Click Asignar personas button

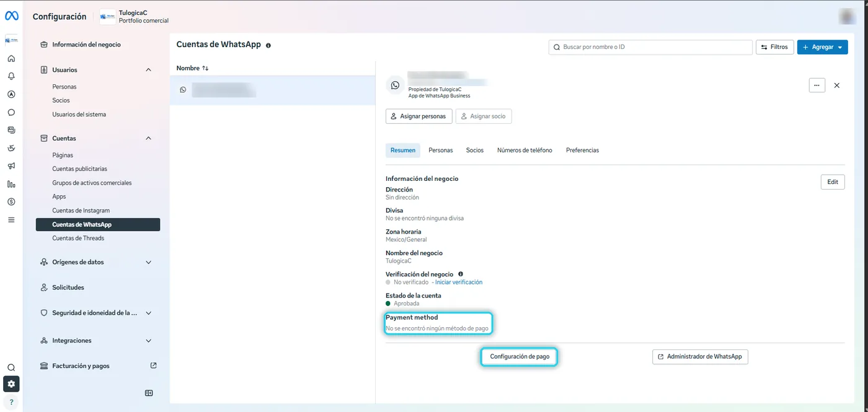pyautogui.click(x=418, y=116)
